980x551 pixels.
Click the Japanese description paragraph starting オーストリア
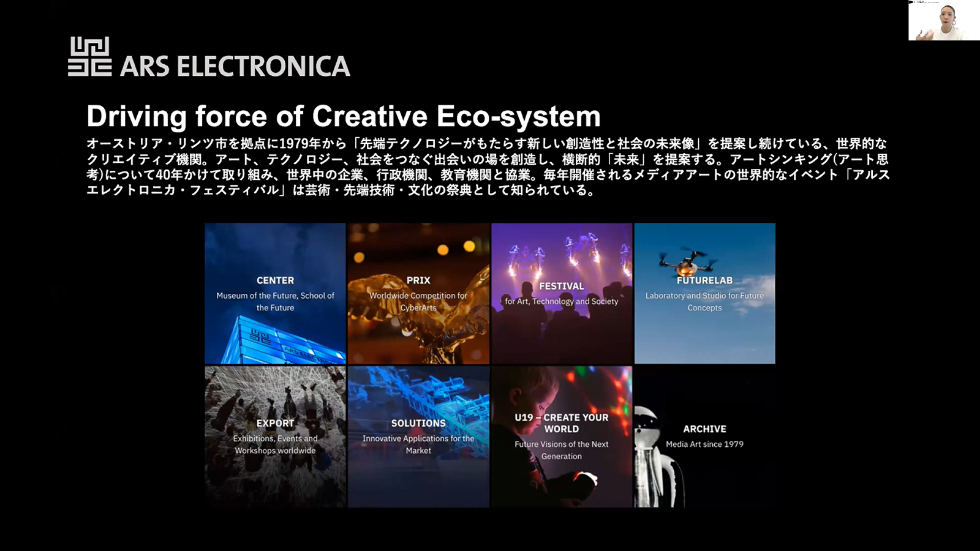(488, 167)
